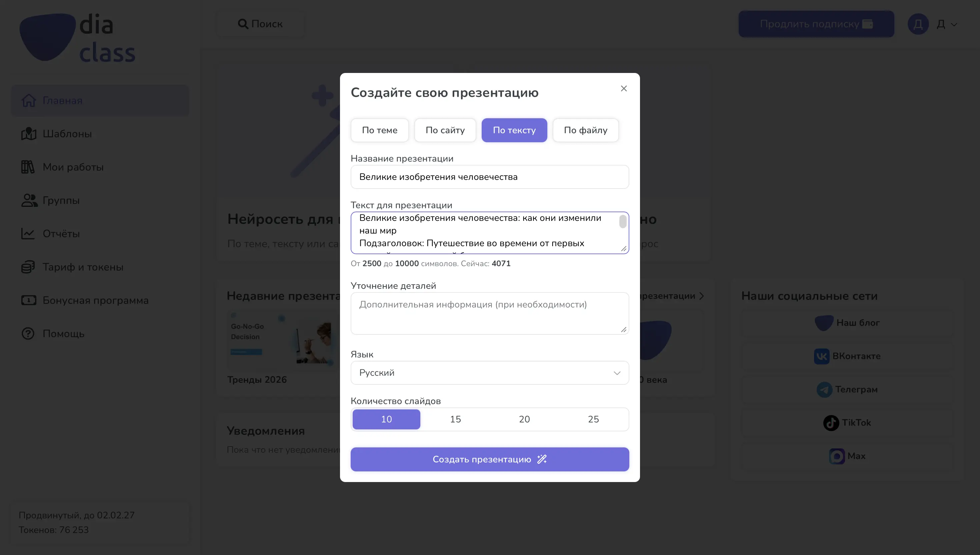The image size is (980, 555).
Task: Select 25 slides option
Action: tap(593, 419)
